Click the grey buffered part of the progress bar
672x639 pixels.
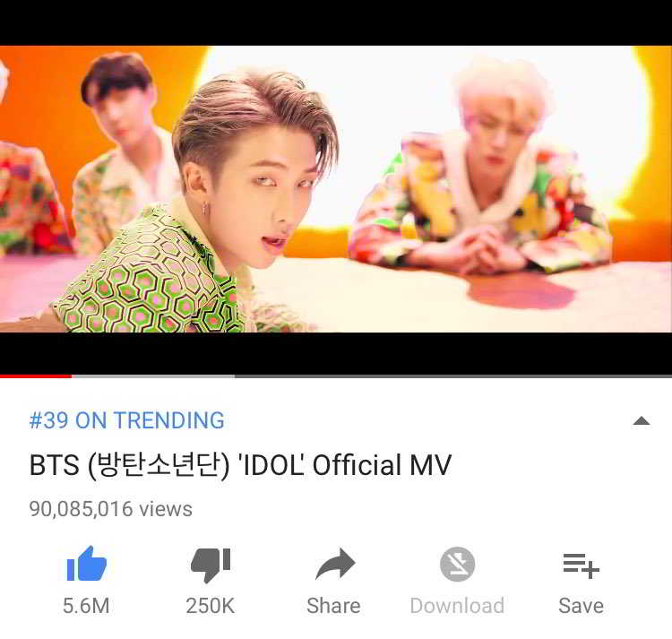click(153, 376)
